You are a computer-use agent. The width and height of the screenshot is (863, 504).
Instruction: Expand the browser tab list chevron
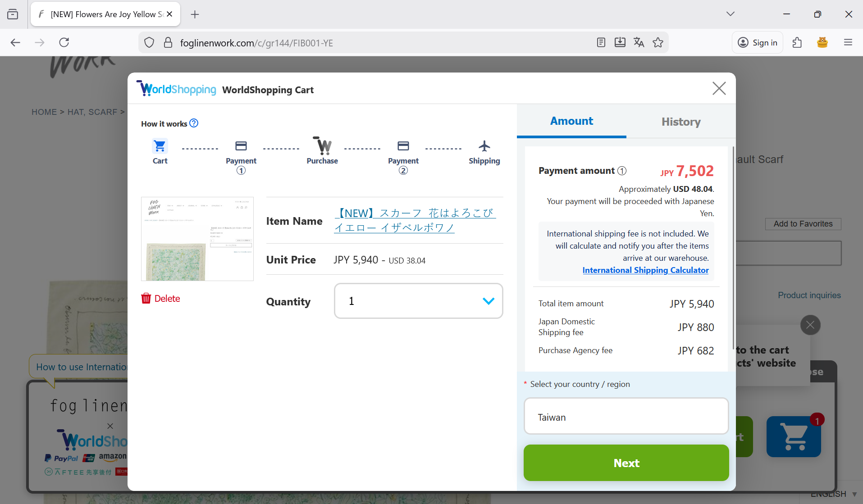click(x=731, y=14)
